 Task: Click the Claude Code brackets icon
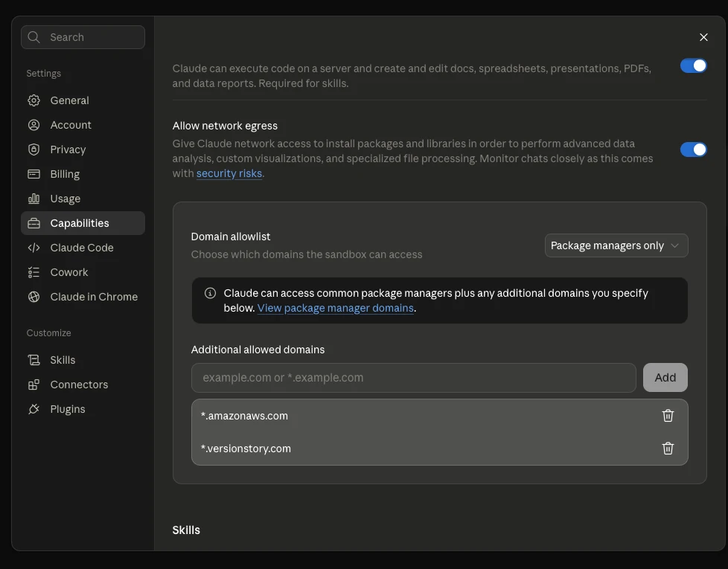(34, 248)
